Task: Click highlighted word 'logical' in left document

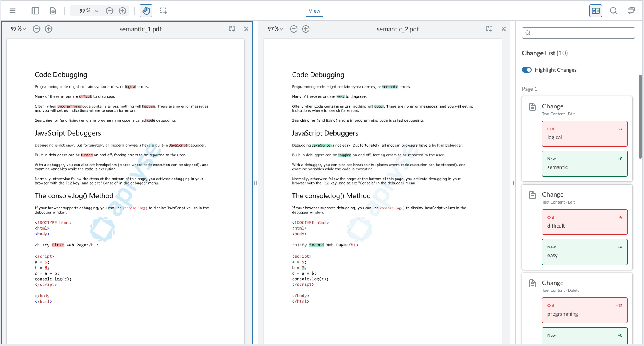Action: tap(130, 87)
